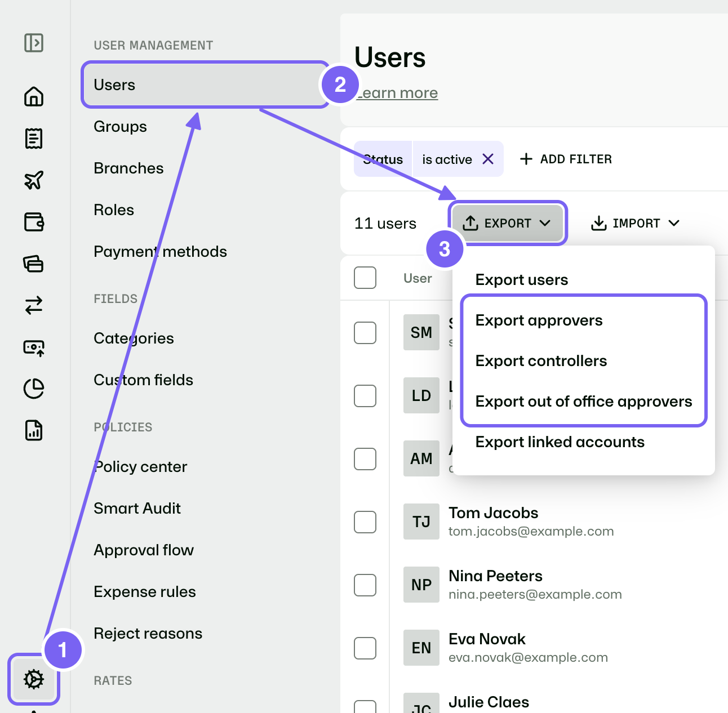Open the pie chart analytics icon
Screen dimensions: 728x713
pyautogui.click(x=34, y=389)
